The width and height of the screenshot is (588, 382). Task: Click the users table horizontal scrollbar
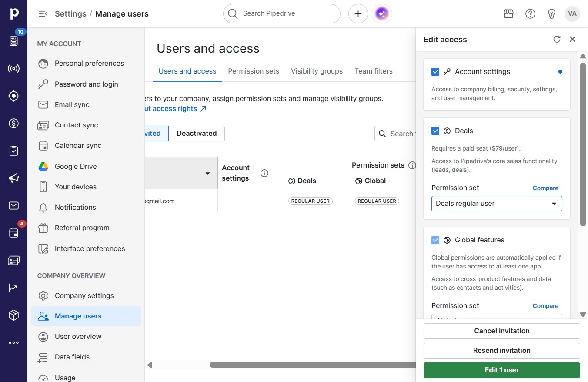pos(312,365)
